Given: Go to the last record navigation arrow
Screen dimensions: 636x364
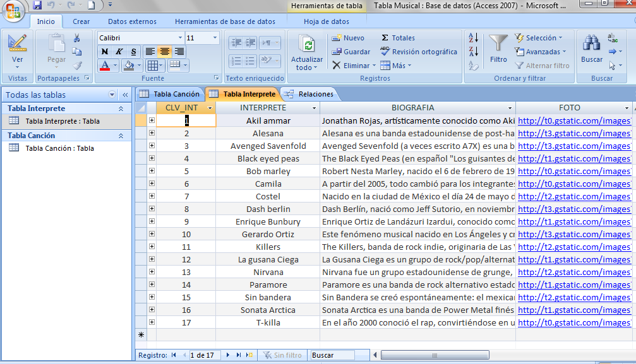Looking at the screenshot, I should [239, 355].
